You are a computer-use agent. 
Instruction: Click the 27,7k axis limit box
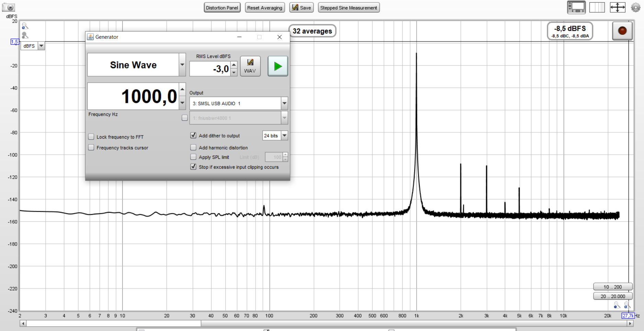click(628, 316)
